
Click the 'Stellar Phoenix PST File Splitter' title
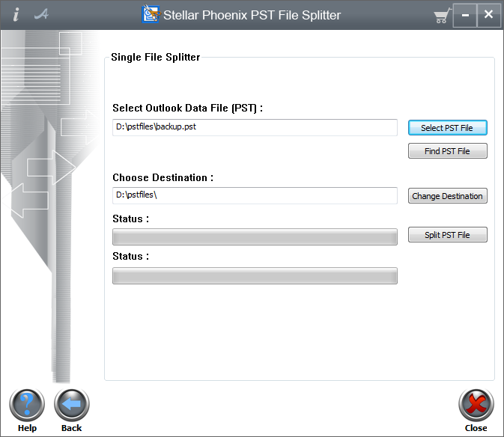[x=252, y=15]
